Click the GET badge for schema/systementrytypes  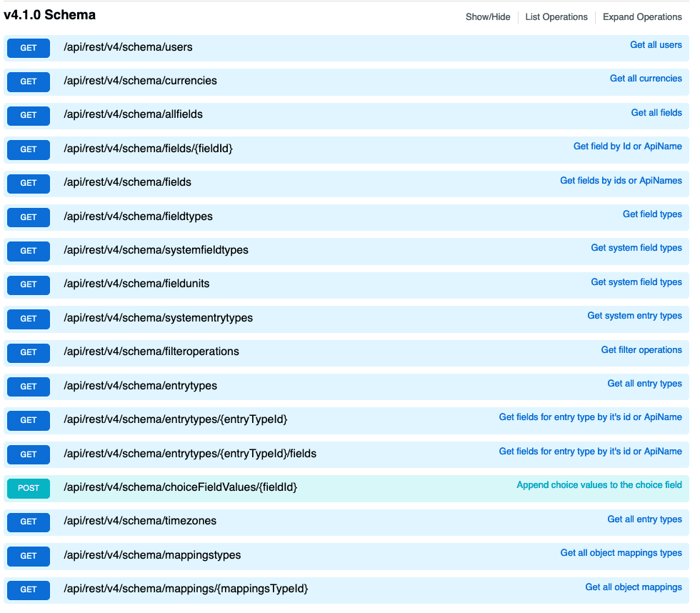pos(28,319)
